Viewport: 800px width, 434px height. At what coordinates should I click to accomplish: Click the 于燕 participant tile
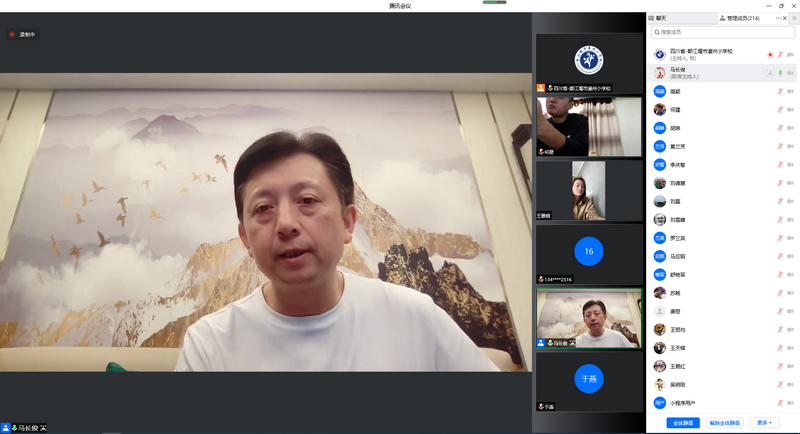pos(589,381)
